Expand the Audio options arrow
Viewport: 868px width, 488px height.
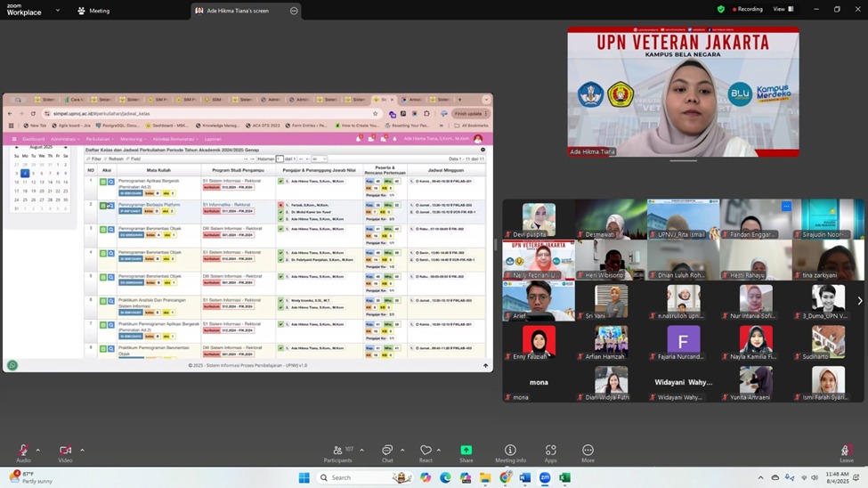pyautogui.click(x=37, y=450)
